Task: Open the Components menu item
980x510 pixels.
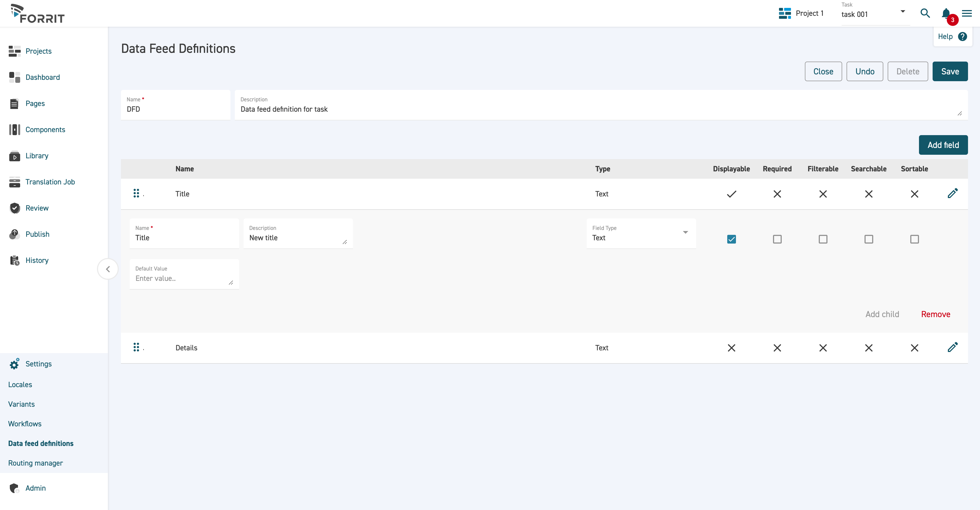Action: click(x=45, y=130)
